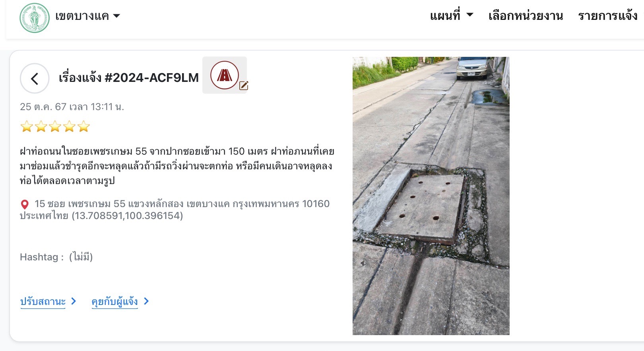Go to รายการแจ้ง in the navbar
This screenshot has height=351, width=644.
pyautogui.click(x=608, y=16)
